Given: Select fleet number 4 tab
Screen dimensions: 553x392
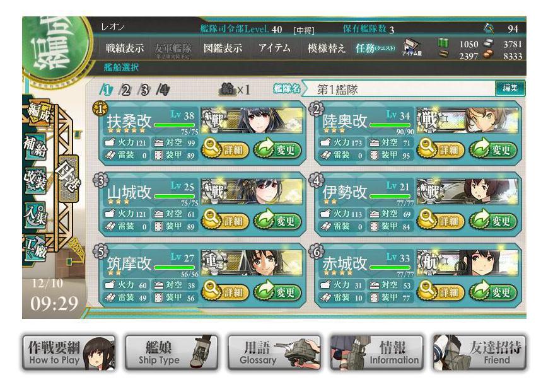Looking at the screenshot, I should pos(163,89).
